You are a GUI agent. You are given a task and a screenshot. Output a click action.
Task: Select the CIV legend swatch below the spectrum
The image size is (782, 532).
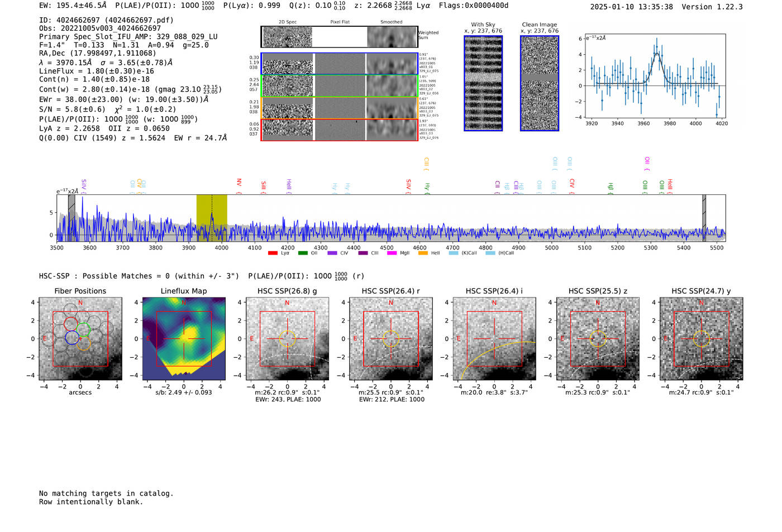pos(332,253)
